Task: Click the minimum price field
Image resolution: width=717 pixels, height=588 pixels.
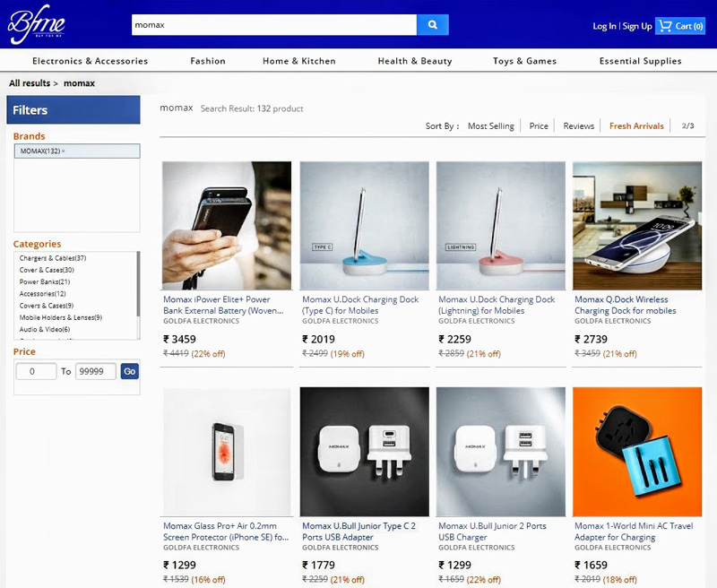Action: (x=36, y=371)
